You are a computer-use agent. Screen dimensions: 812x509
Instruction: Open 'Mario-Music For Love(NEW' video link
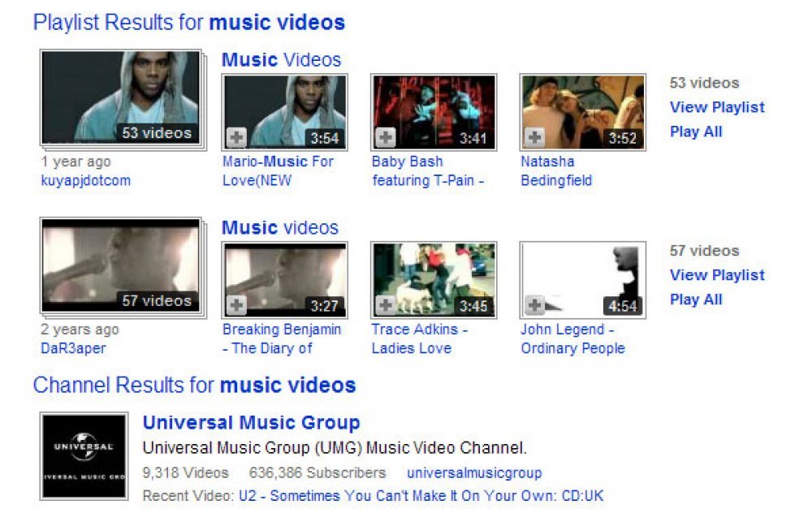click(x=278, y=170)
